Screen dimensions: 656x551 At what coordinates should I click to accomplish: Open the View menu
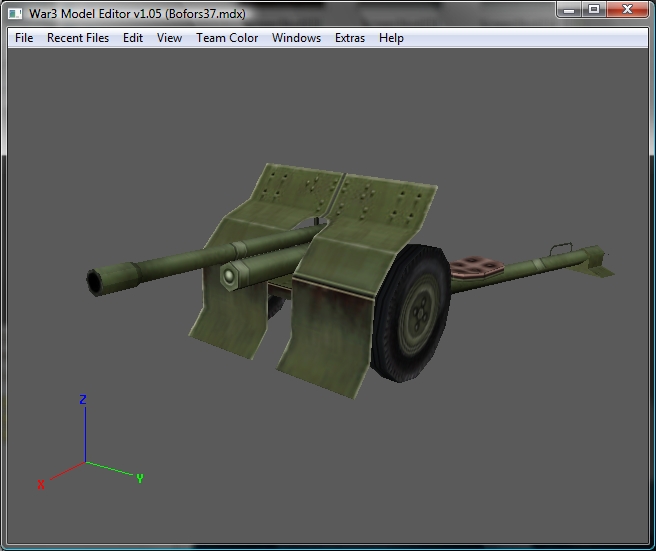coord(169,38)
